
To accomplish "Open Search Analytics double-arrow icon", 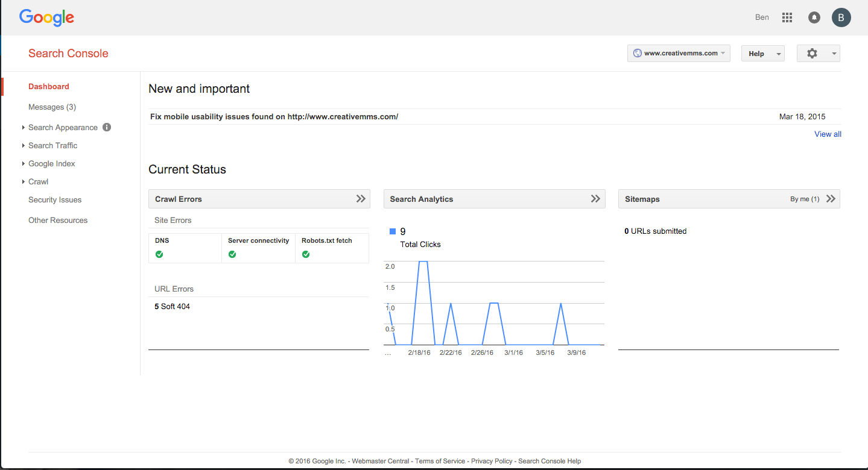I will (x=595, y=199).
